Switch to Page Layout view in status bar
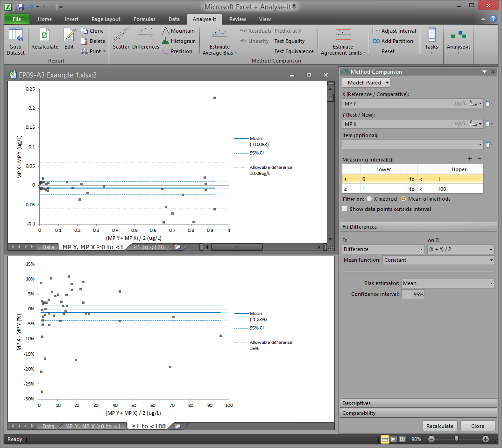This screenshot has width=502, height=448. (x=394, y=439)
